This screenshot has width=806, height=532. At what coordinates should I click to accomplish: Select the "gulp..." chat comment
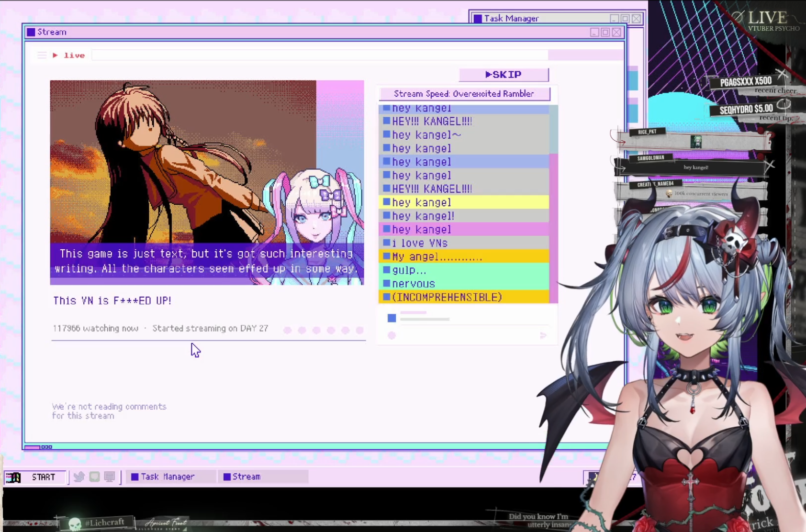[x=464, y=270]
